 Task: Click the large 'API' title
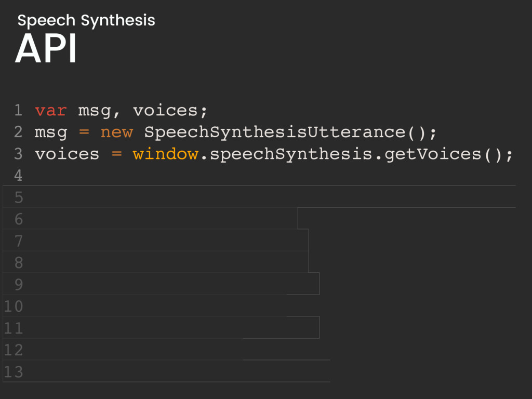click(46, 48)
